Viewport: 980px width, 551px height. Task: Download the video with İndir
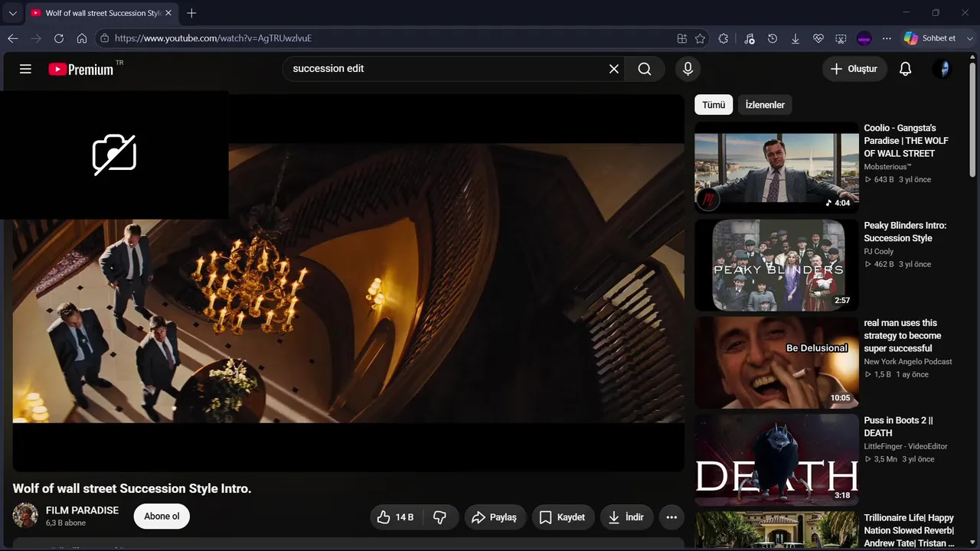[627, 517]
